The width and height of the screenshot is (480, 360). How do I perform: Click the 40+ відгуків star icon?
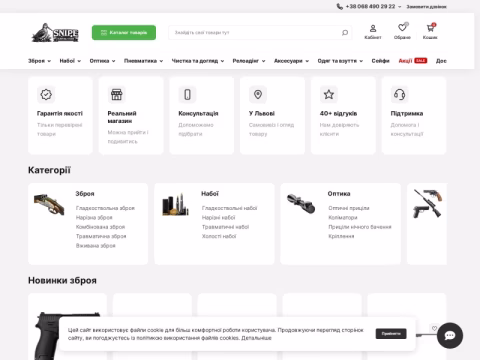[x=329, y=95]
